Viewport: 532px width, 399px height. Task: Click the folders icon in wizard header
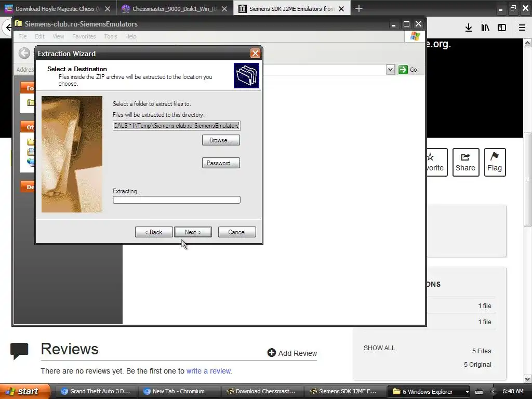(246, 75)
